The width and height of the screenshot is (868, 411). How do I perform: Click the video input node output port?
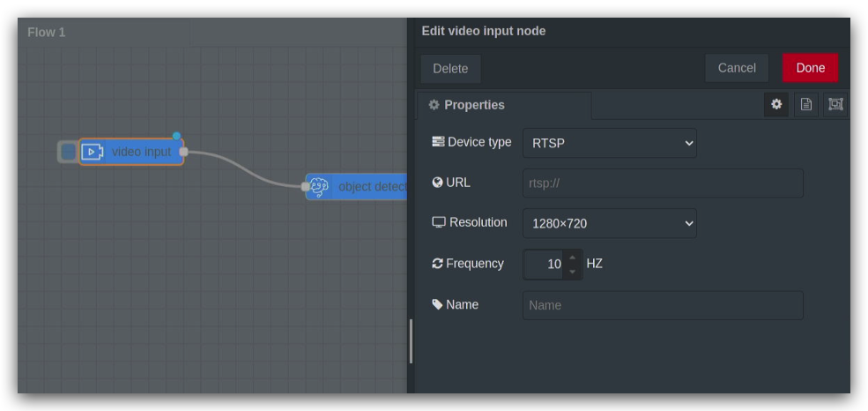coord(184,152)
